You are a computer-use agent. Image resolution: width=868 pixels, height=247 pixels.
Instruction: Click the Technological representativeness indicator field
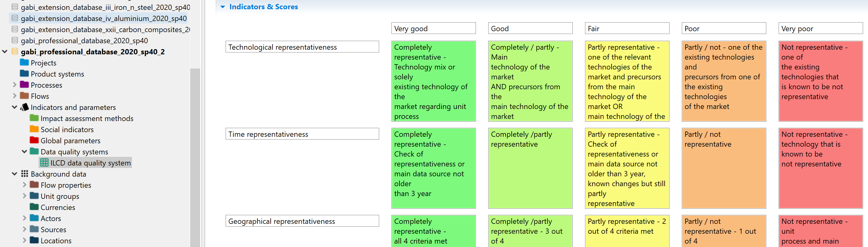(x=302, y=47)
